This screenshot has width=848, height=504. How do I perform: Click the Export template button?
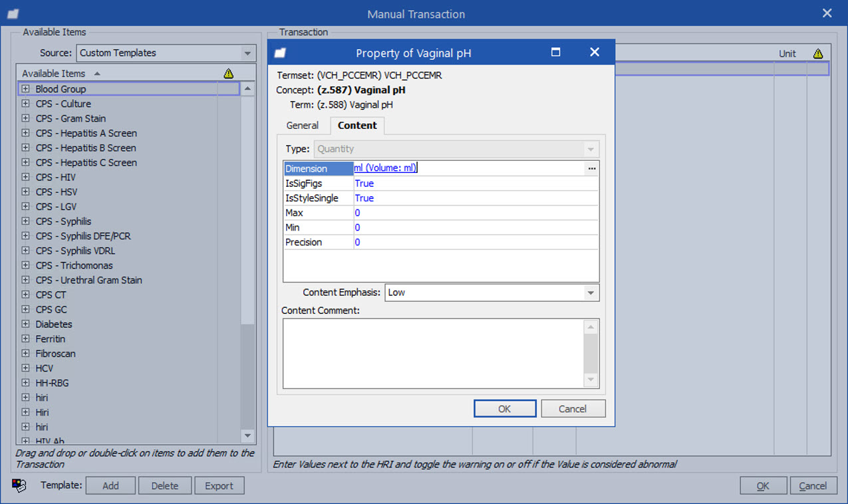(x=219, y=485)
